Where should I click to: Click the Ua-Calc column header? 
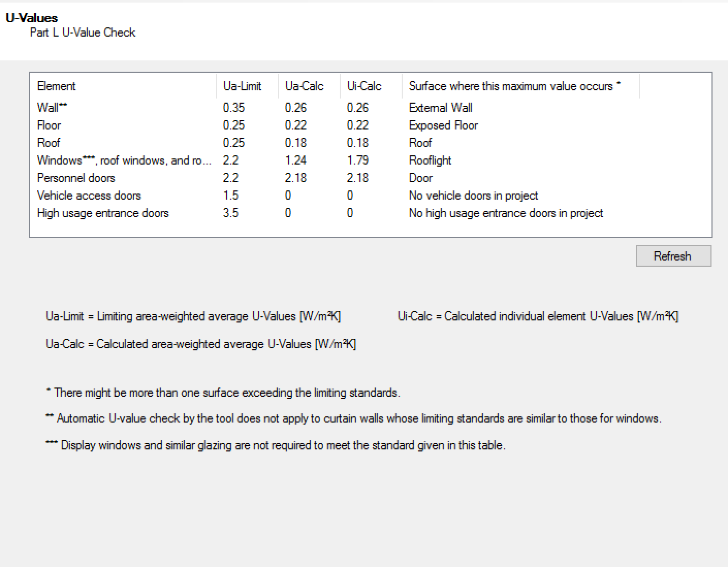click(x=309, y=86)
